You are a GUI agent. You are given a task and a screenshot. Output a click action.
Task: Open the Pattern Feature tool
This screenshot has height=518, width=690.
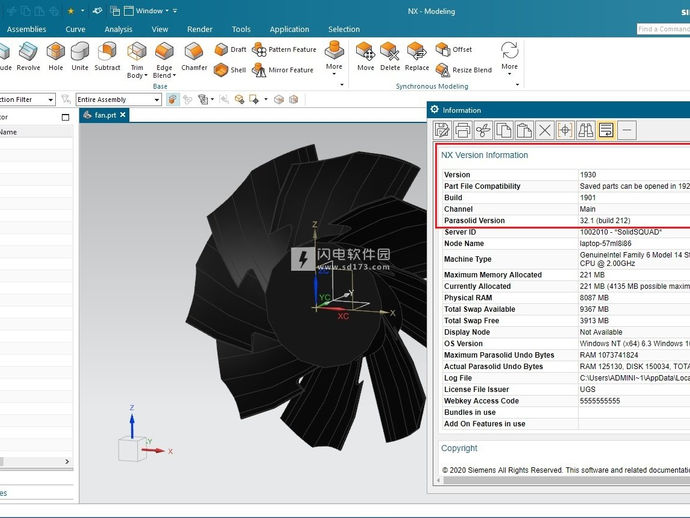[x=284, y=49]
